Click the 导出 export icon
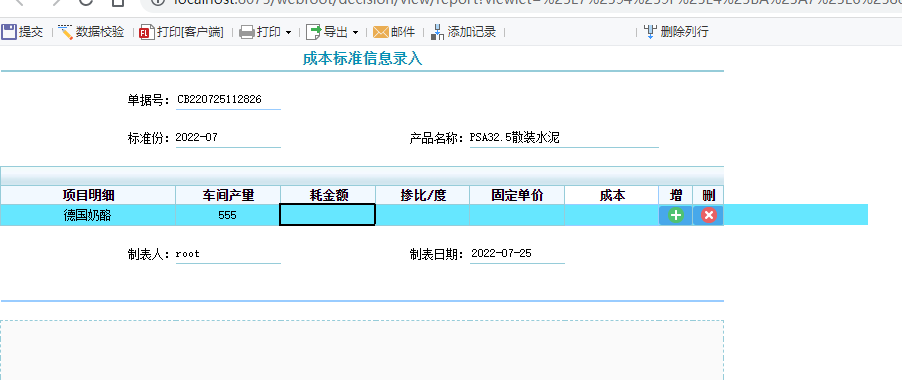This screenshot has width=902, height=380. [314, 32]
